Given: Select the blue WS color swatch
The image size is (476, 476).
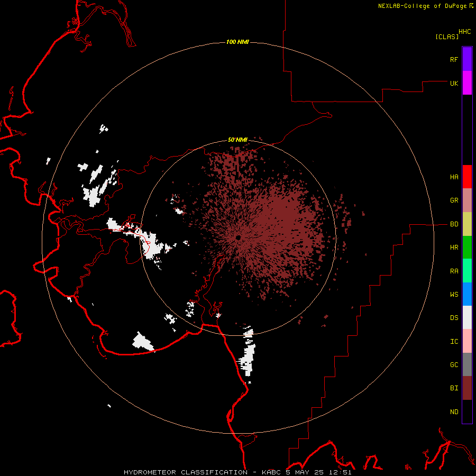Looking at the screenshot, I should click(x=467, y=294).
